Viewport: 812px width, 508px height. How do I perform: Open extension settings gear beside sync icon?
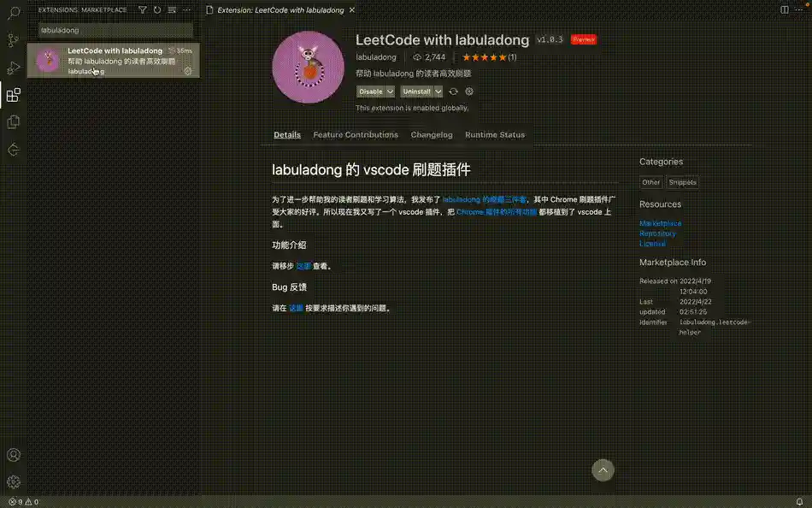(x=469, y=92)
